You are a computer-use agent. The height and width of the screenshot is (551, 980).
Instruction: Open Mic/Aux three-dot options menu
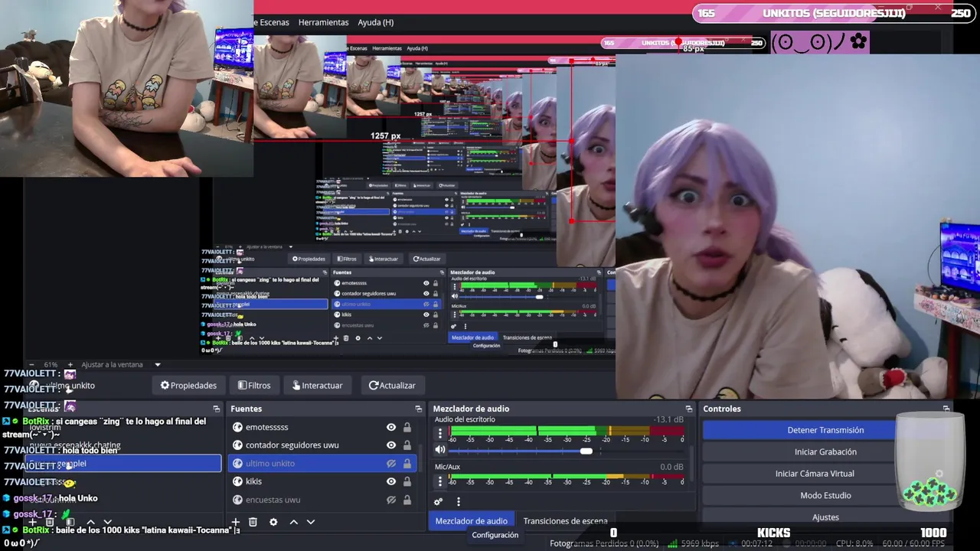click(x=439, y=481)
